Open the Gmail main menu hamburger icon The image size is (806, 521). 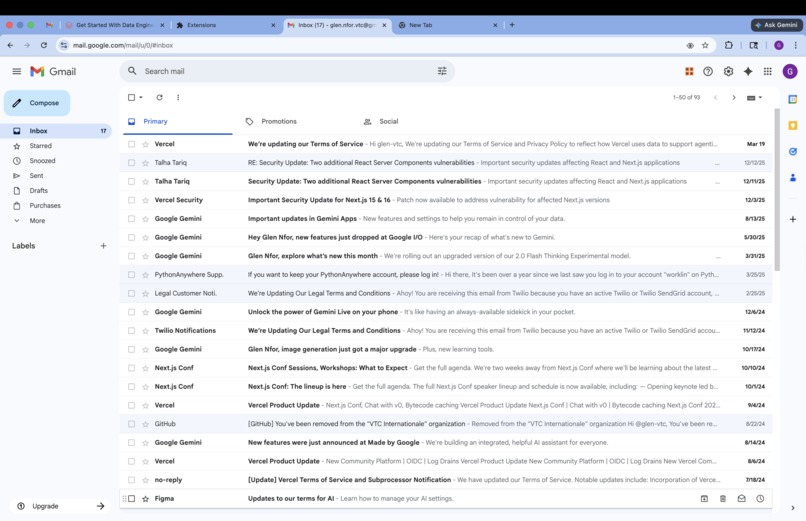(16, 71)
